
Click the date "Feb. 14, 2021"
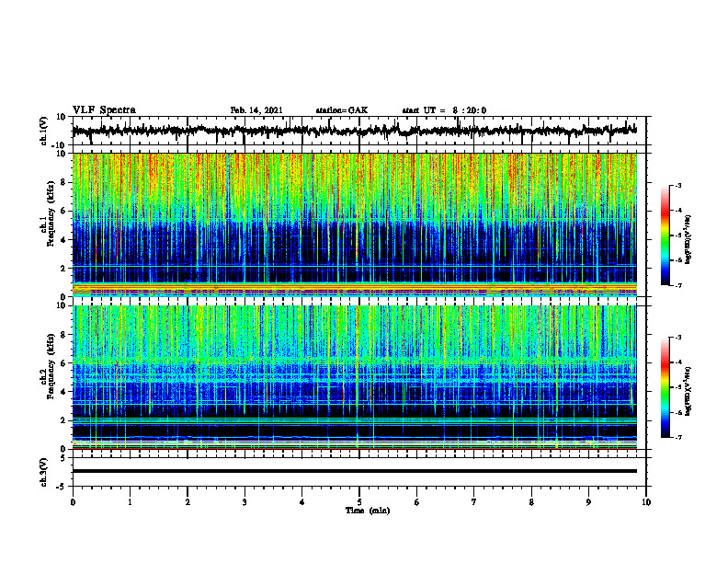click(256, 110)
